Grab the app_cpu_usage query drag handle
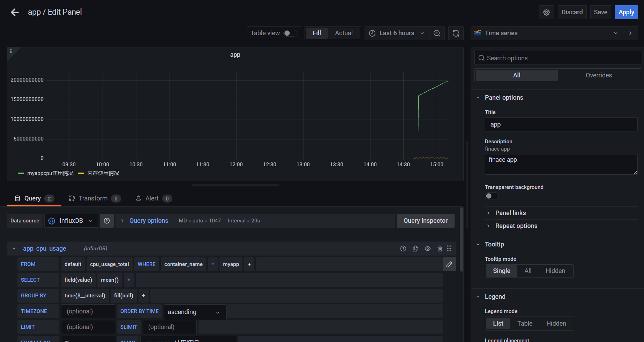The height and width of the screenshot is (342, 644). point(449,249)
